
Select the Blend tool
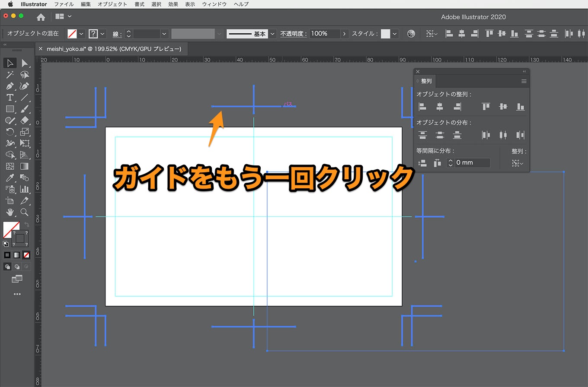25,178
